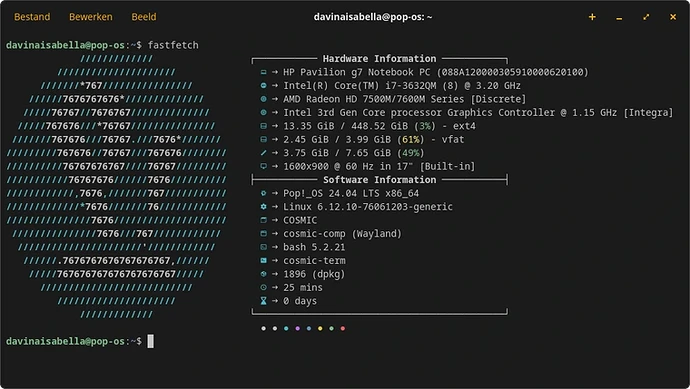Image resolution: width=690 pixels, height=389 pixels.
Task: Click the clock icon beside 25 mins
Action: tap(263, 287)
